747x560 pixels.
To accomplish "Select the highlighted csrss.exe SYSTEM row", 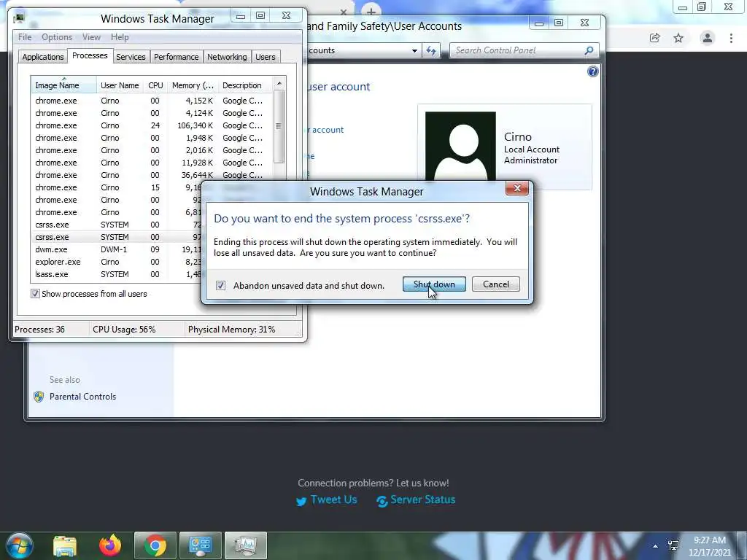I will [117, 237].
